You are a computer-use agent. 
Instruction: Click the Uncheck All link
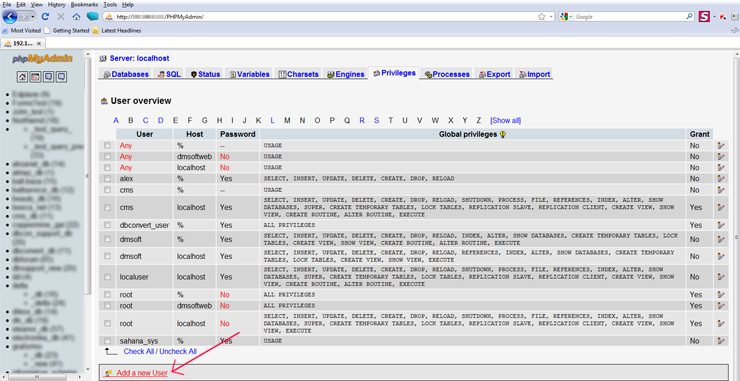click(178, 351)
